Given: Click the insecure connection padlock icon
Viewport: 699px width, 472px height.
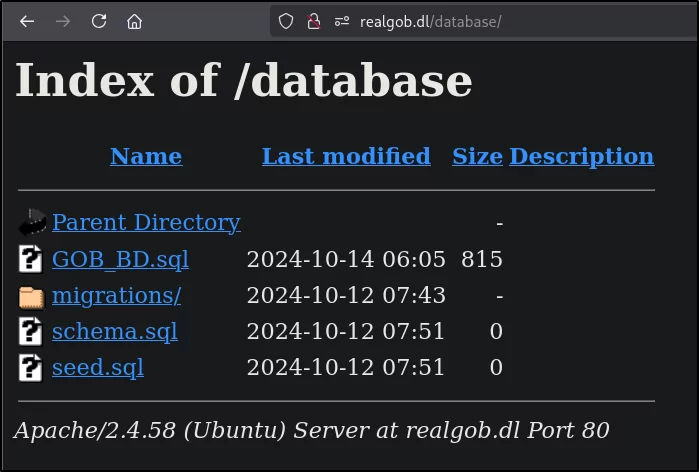Looking at the screenshot, I should click(314, 21).
